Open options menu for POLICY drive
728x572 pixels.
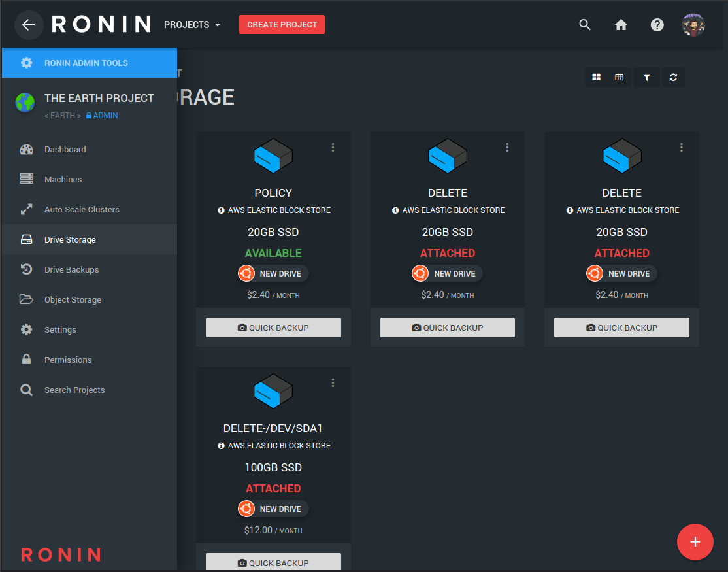[333, 147]
